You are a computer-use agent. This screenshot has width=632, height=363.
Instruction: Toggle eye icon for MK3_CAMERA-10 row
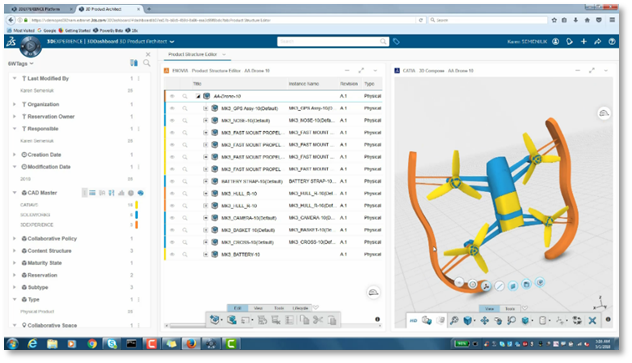pos(172,218)
